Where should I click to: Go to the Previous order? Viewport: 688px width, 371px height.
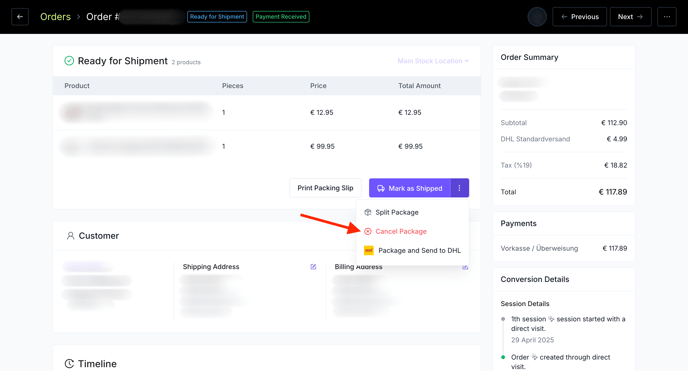580,17
